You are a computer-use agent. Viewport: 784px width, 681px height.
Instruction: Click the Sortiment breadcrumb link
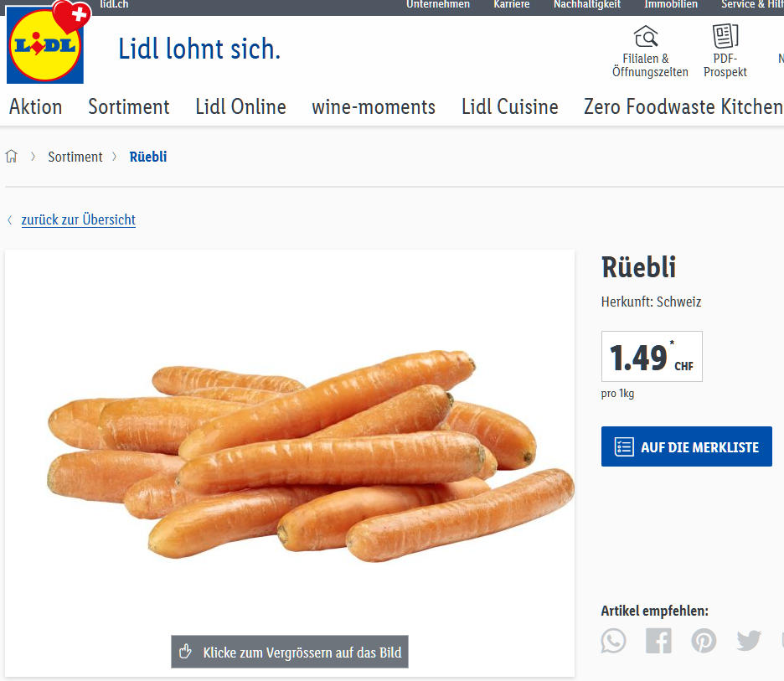tap(75, 157)
